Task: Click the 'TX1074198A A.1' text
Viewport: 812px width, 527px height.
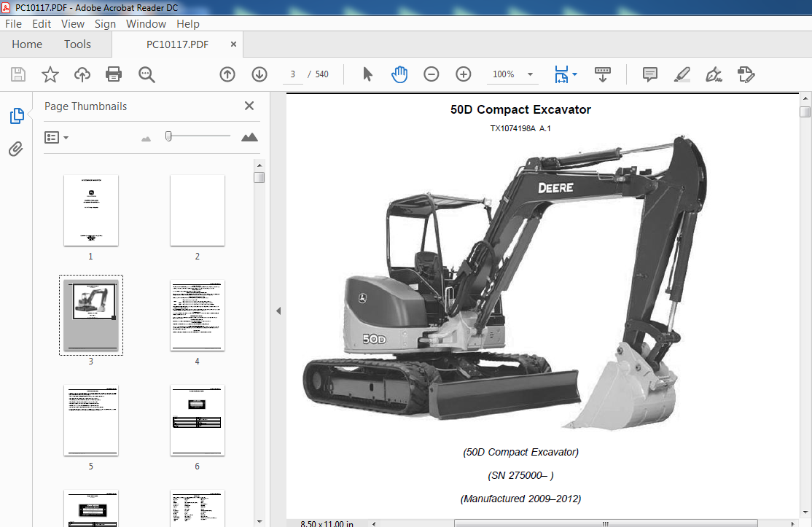Action: pyautogui.click(x=520, y=128)
